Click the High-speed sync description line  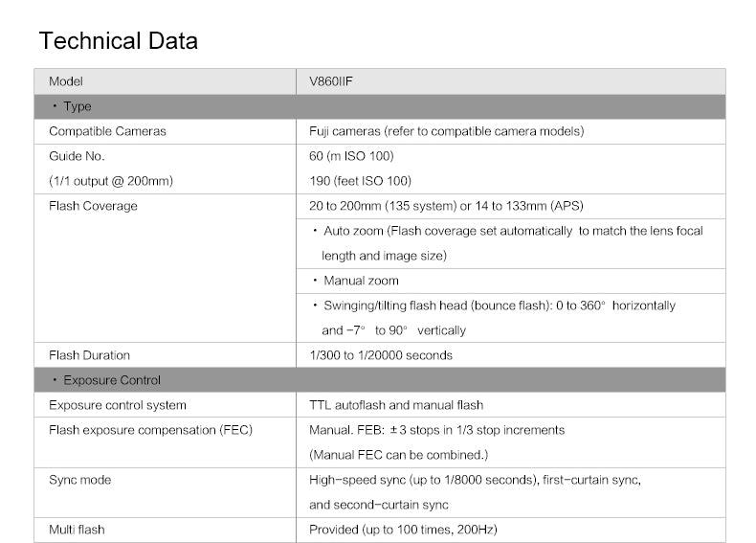(x=475, y=479)
